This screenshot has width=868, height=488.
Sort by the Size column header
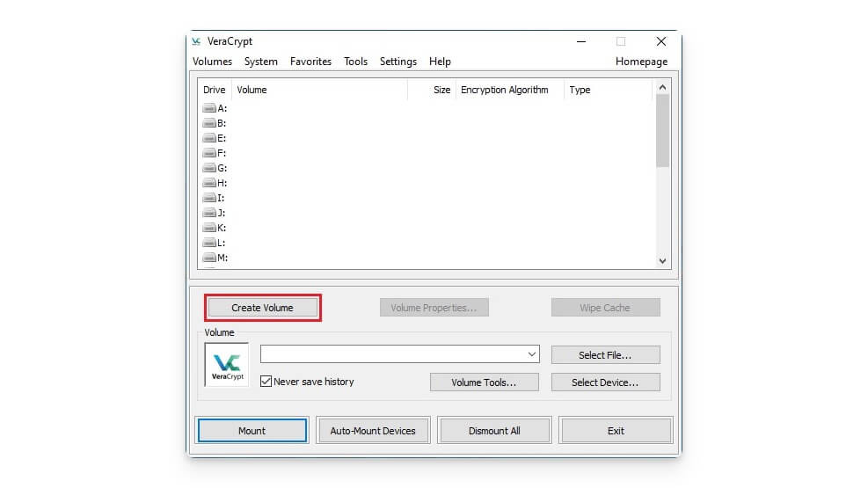point(432,90)
